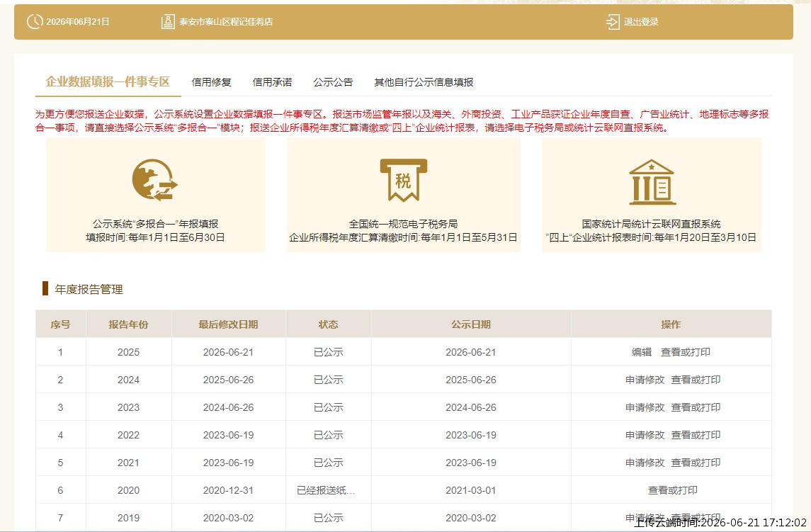
Task: Click 申请修改 for the 2021 report
Action: (x=645, y=463)
